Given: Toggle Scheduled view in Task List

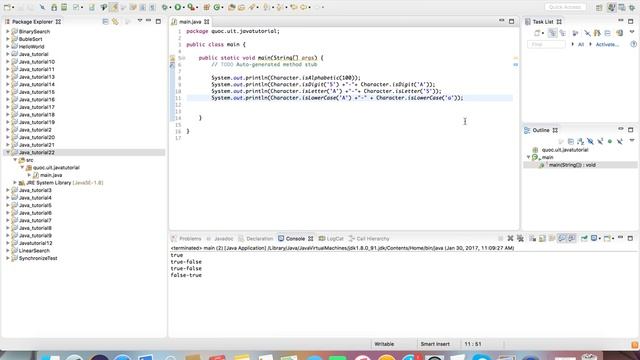Looking at the screenshot, I should [562, 33].
